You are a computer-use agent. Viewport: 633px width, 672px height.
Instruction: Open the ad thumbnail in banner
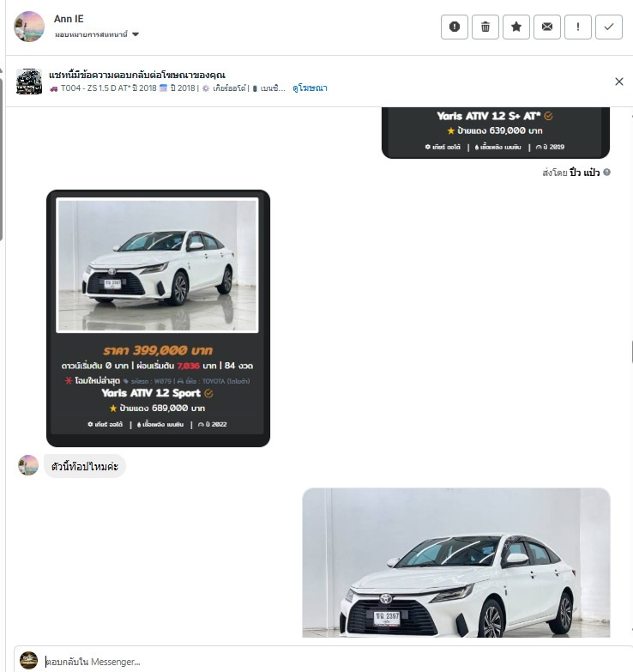tap(29, 81)
